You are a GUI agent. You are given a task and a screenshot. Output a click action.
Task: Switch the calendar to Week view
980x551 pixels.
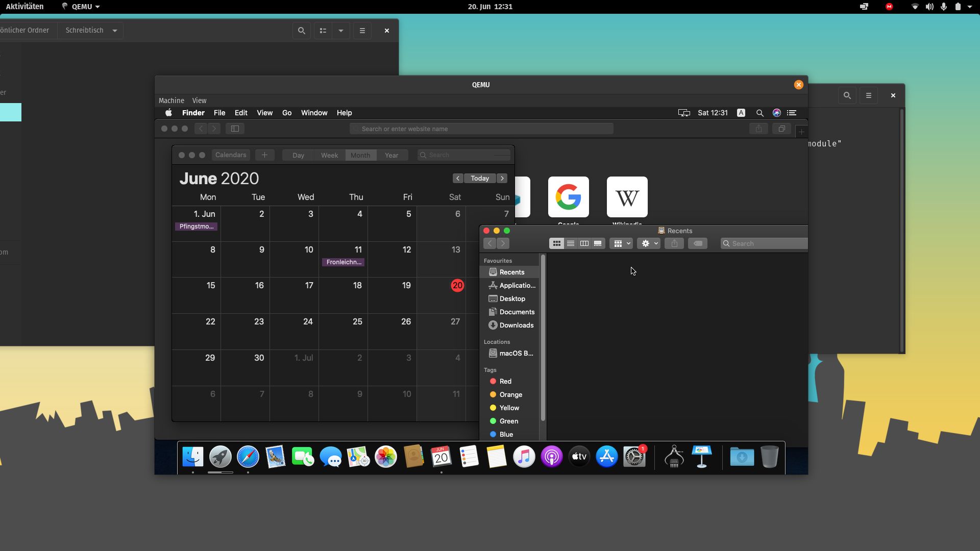(329, 155)
